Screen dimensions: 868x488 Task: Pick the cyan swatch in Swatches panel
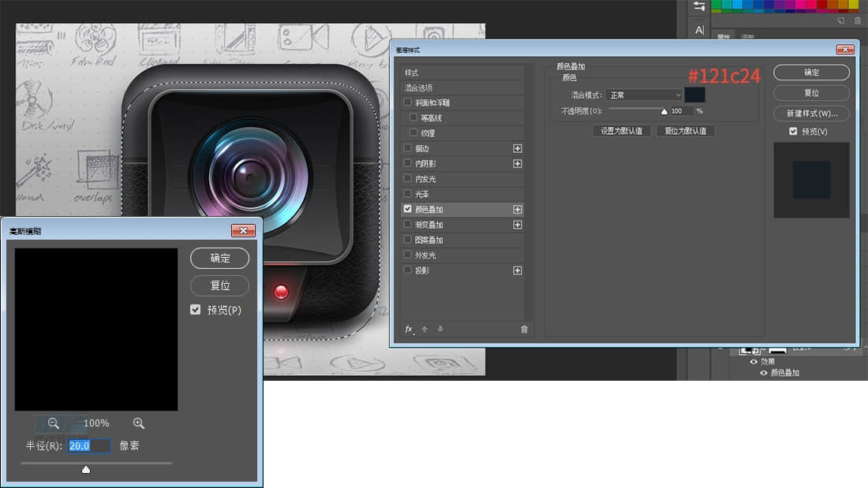tap(737, 5)
